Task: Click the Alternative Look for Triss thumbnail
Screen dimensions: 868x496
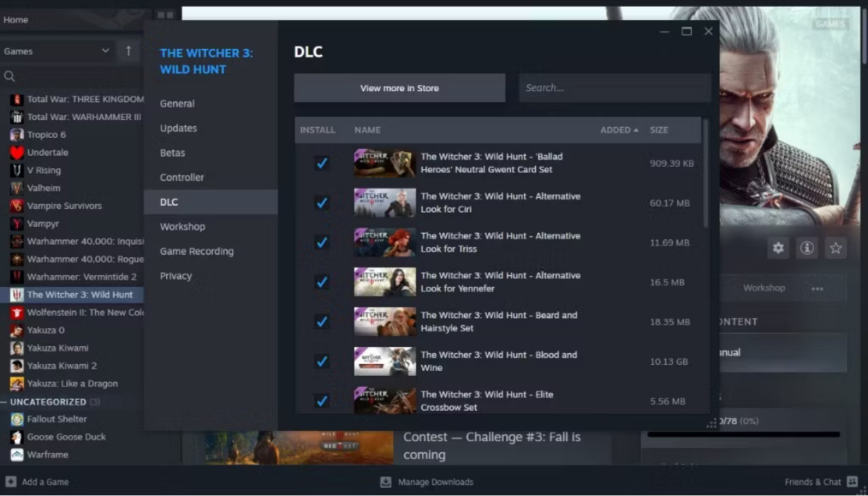Action: click(x=385, y=242)
